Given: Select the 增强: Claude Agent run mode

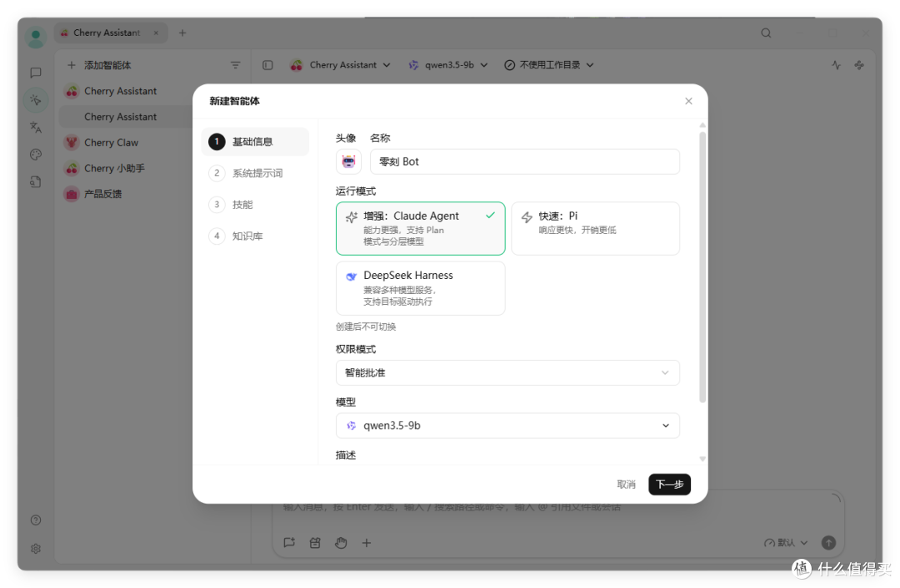Looking at the screenshot, I should [420, 228].
